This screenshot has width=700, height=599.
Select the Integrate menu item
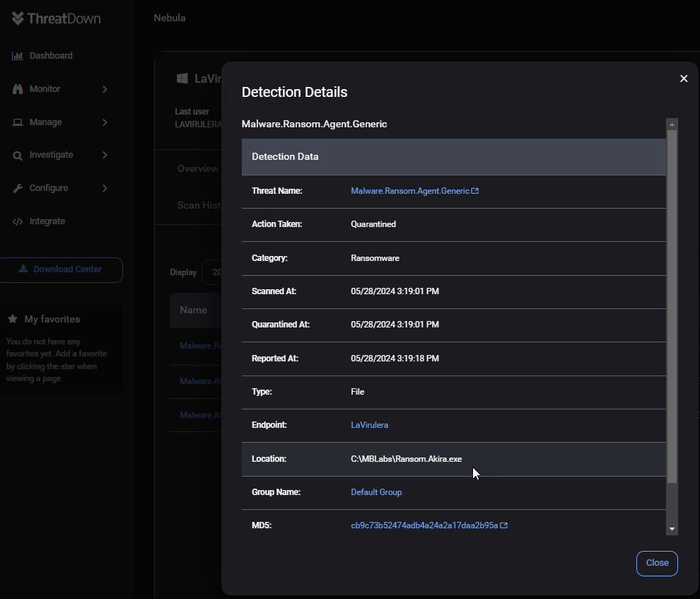(x=47, y=221)
